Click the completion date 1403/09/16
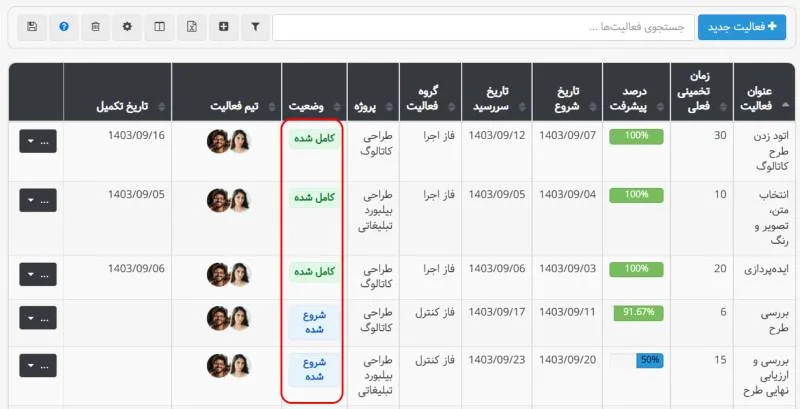Viewport: 800px width, 409px height. click(136, 136)
